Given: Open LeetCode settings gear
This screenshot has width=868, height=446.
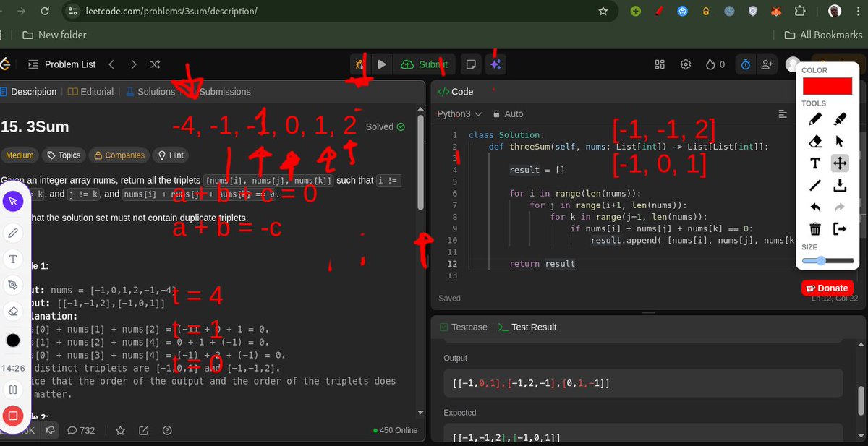Looking at the screenshot, I should 686,64.
